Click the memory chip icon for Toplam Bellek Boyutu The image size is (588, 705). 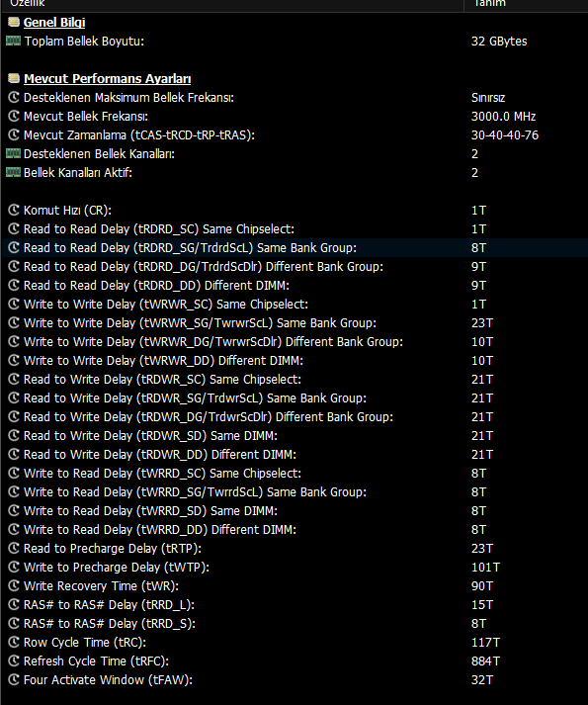click(x=14, y=41)
